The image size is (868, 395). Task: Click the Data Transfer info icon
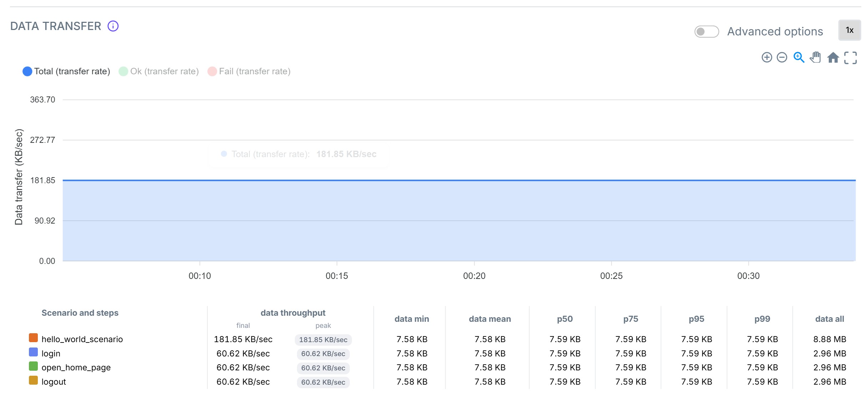pos(113,26)
